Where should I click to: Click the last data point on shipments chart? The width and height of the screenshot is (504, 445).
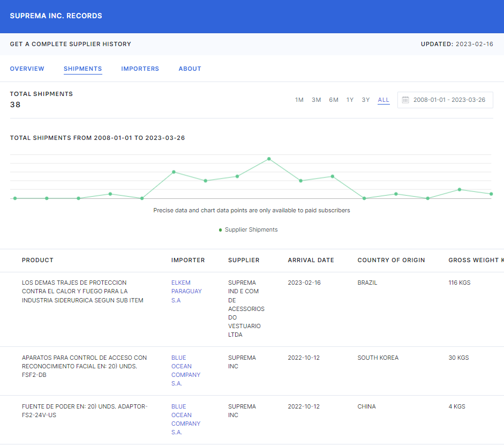tap(491, 194)
